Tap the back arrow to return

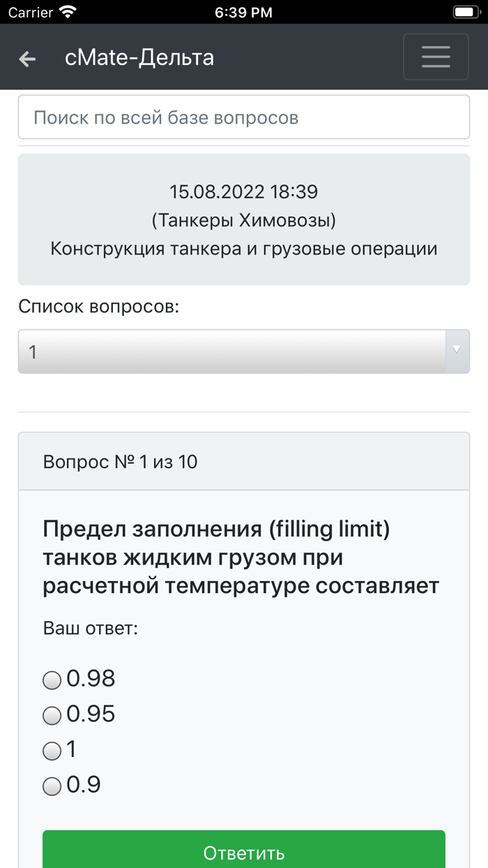tap(26, 59)
